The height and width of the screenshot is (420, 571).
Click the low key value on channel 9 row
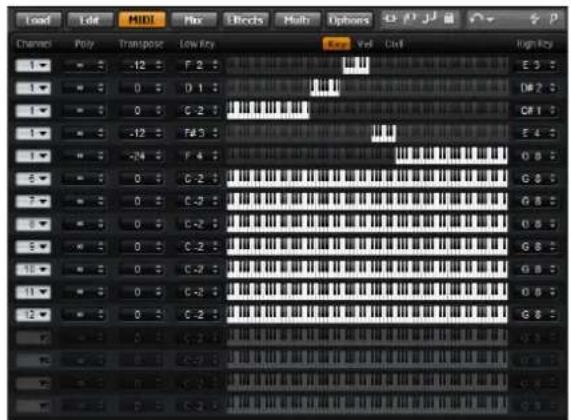[194, 247]
